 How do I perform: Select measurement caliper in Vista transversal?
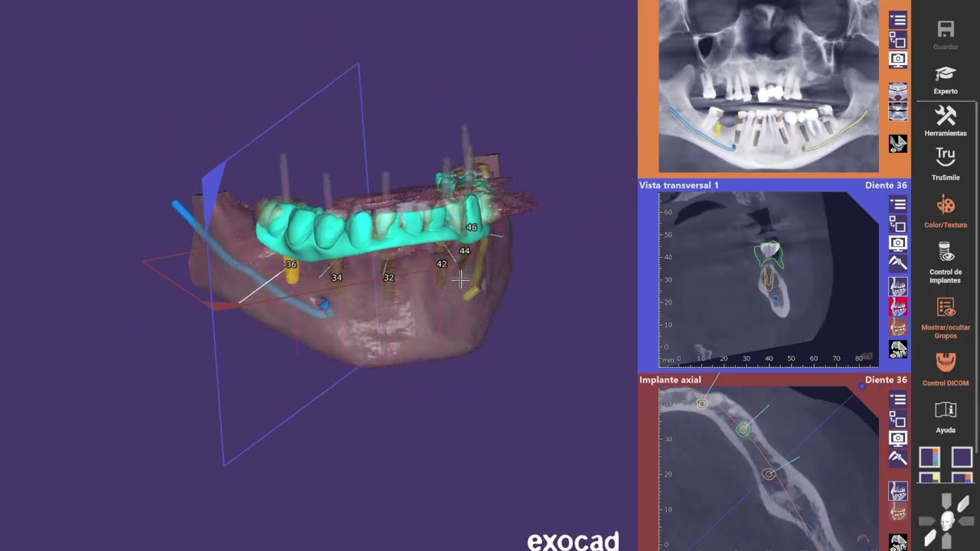(x=898, y=262)
